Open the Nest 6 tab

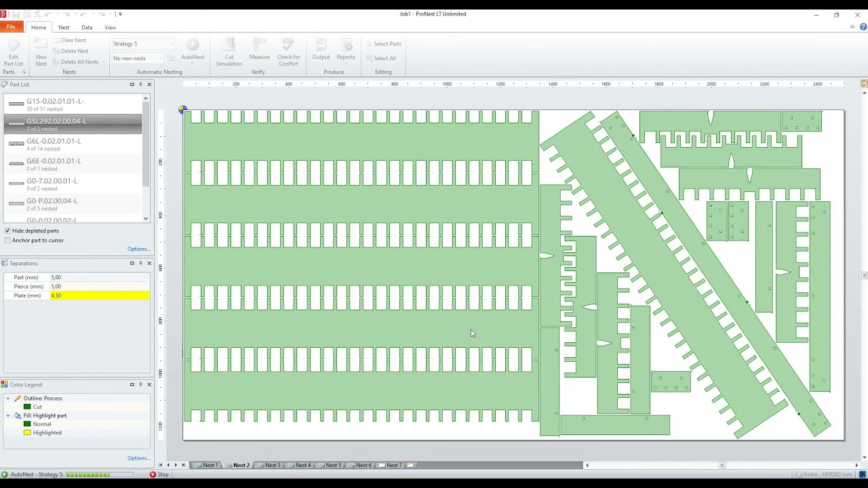[x=360, y=465]
